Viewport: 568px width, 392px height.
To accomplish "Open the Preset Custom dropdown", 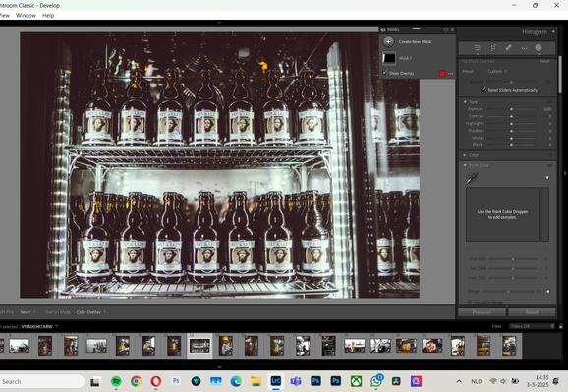I will (x=497, y=72).
